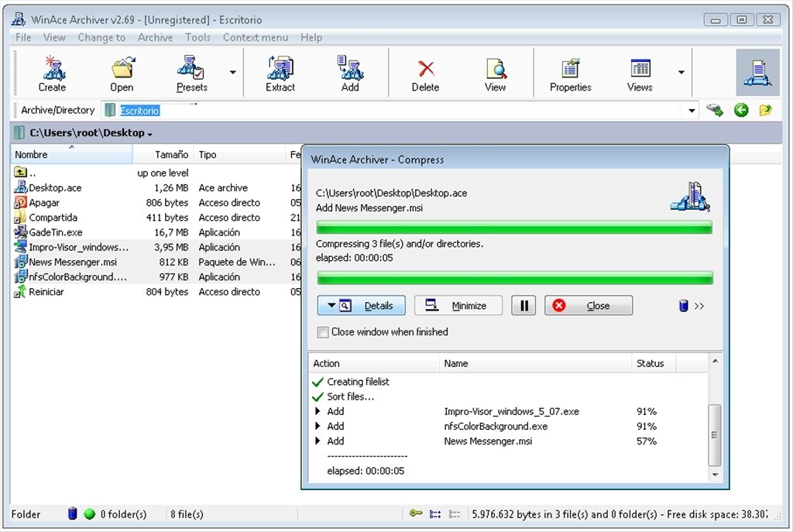Open the Archive menu
The image size is (793, 532).
[155, 37]
